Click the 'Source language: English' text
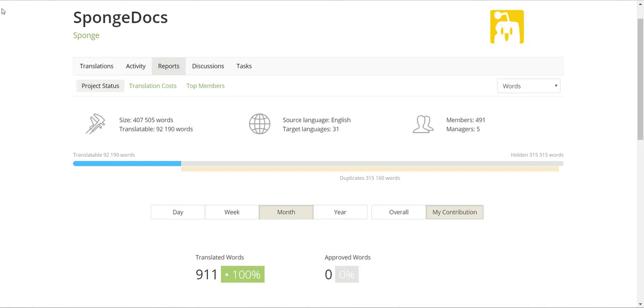This screenshot has width=644, height=308. [x=316, y=120]
